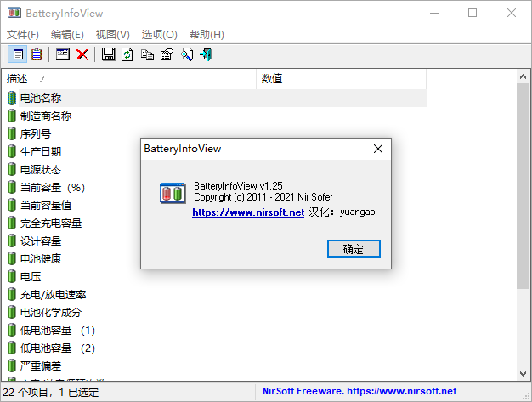
Task: Click status text 22 个项目, 1 已选定
Action: pyautogui.click(x=51, y=392)
